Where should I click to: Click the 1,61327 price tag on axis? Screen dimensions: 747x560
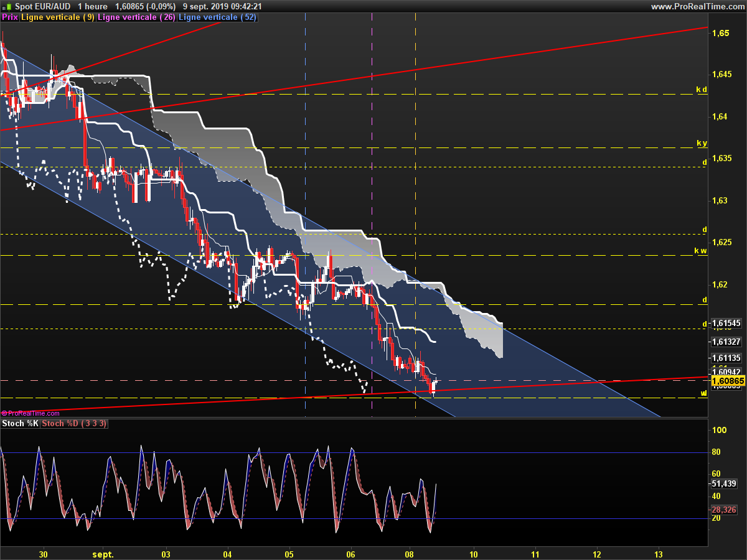click(726, 342)
